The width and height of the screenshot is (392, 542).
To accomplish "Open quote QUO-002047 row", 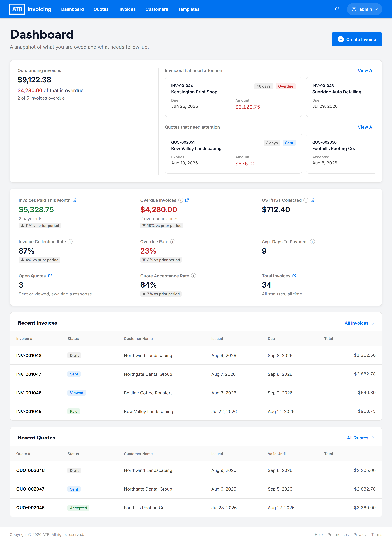I will coord(196,489).
